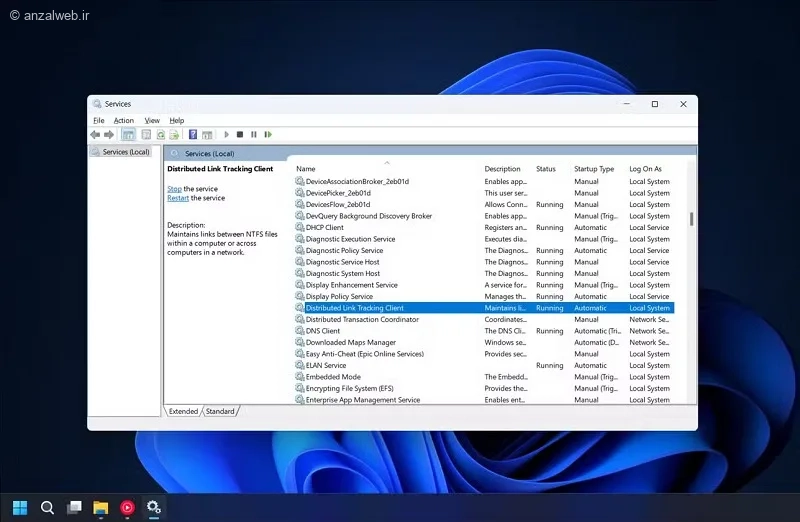Open the Action menu

pos(123,120)
